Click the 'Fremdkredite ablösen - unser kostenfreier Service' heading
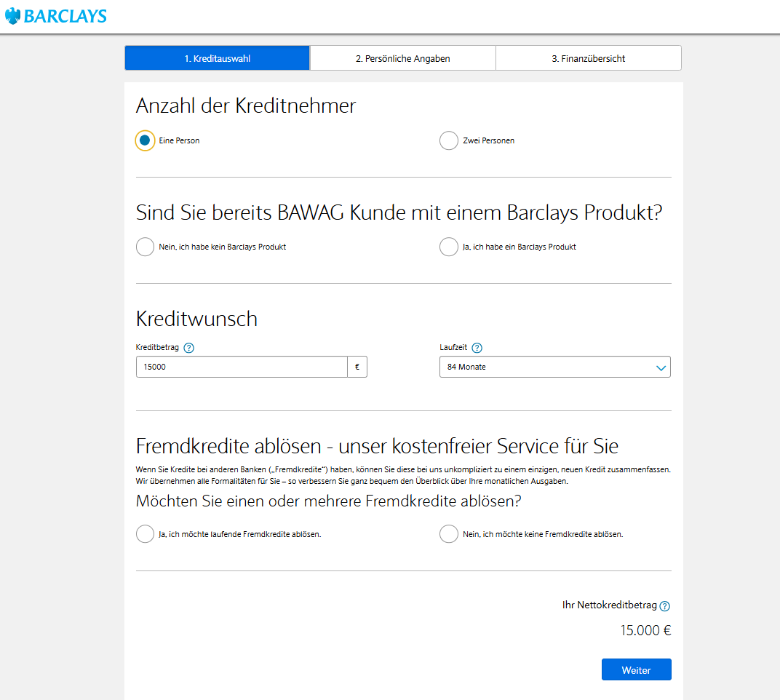 pyautogui.click(x=377, y=446)
